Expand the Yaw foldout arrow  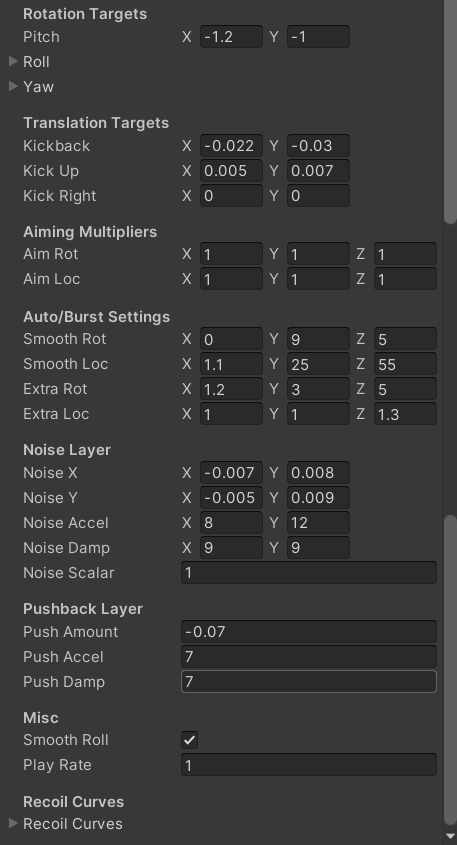[x=14, y=86]
